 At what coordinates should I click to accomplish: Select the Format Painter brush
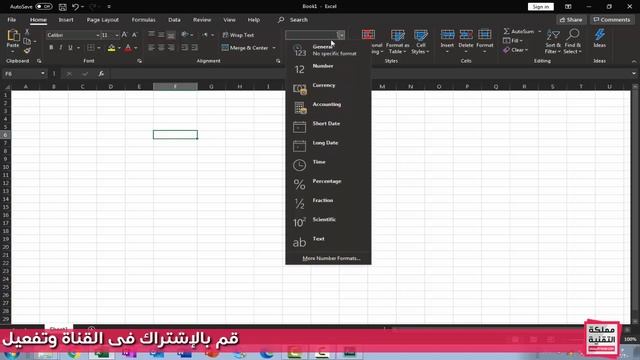click(27, 51)
